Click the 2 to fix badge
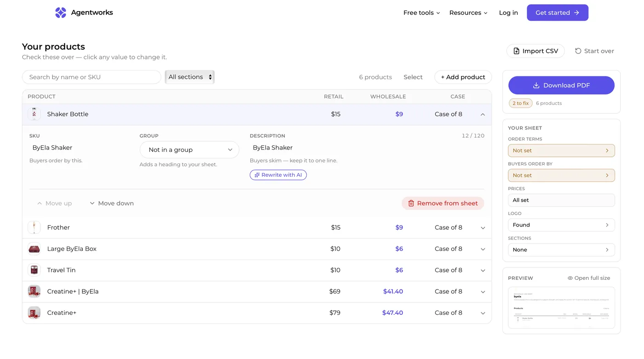The width and height of the screenshot is (644, 359). (x=521, y=103)
